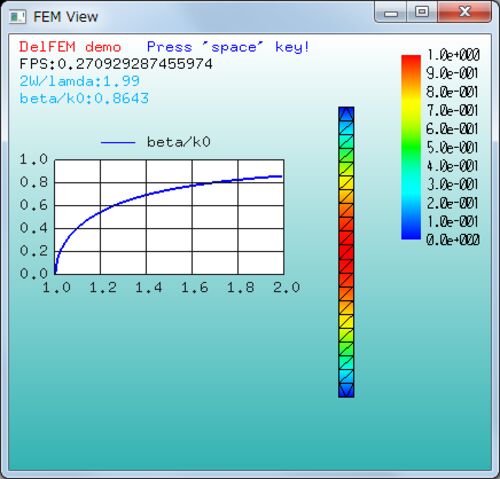Click the blue beta/k0 curve

(x=167, y=191)
